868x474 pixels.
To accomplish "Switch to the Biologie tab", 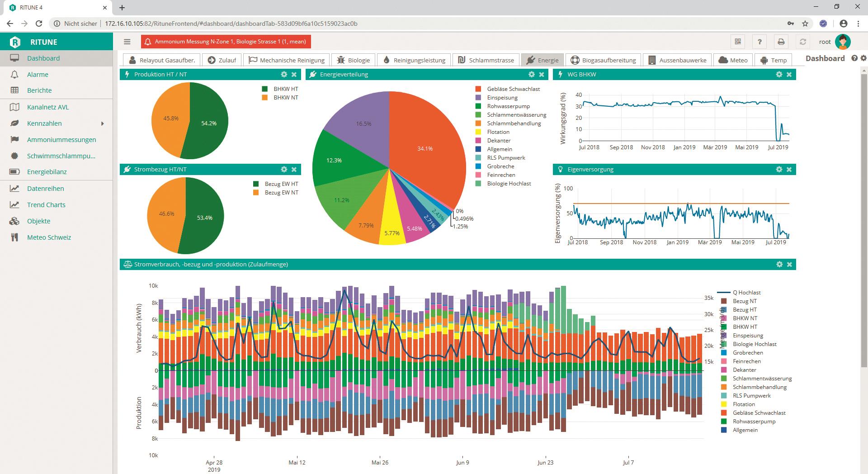I will coord(355,60).
